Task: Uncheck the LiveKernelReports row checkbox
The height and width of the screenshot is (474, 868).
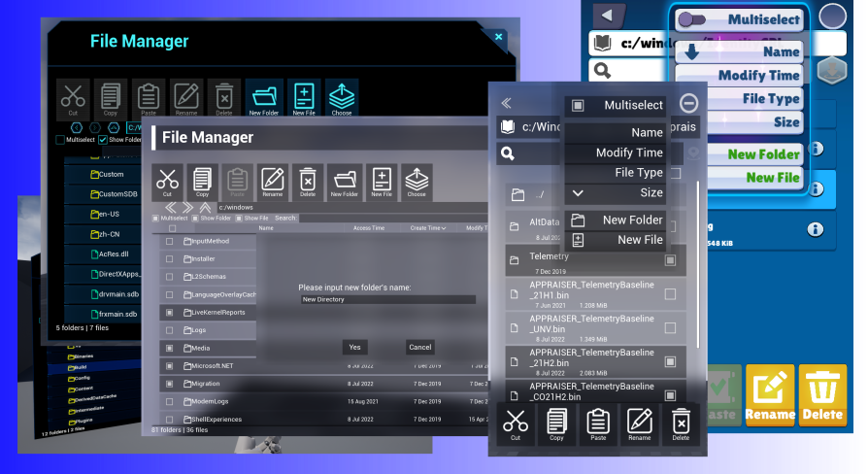Action: (x=169, y=313)
